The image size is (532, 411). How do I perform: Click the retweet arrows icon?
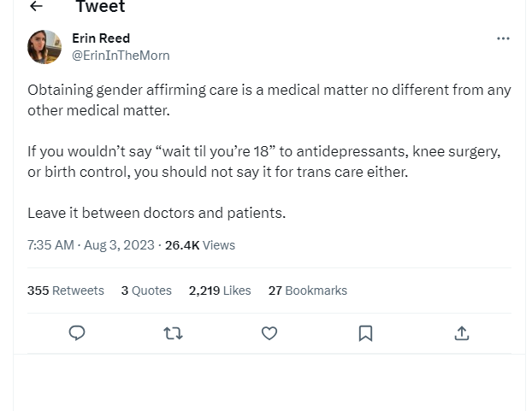[173, 332]
